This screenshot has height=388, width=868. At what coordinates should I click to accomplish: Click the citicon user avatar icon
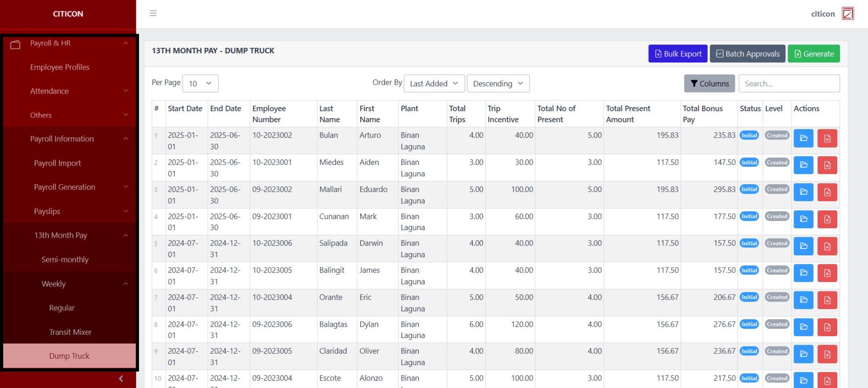(x=847, y=14)
